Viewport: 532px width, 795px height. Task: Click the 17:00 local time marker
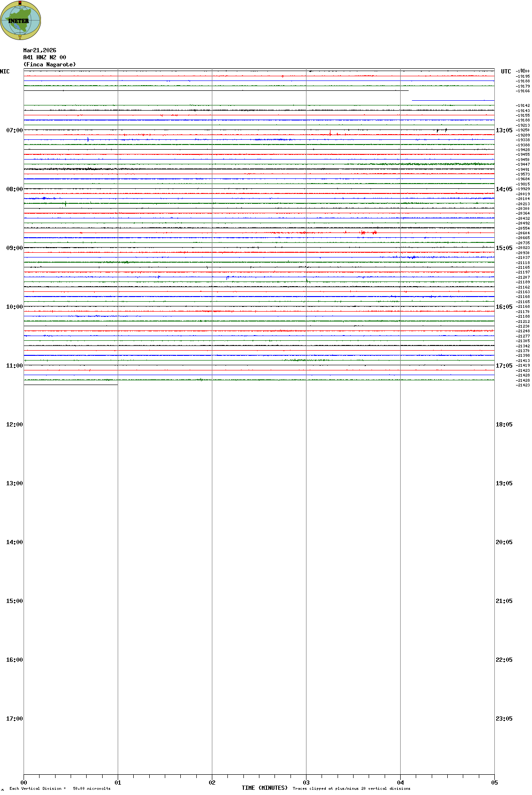click(x=14, y=719)
